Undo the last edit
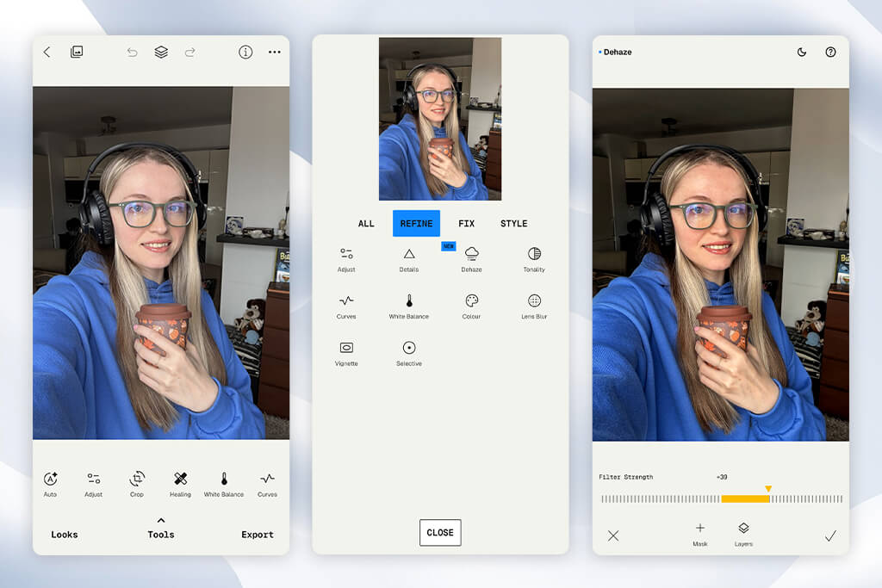Screen dimensions: 882x588 [132, 53]
